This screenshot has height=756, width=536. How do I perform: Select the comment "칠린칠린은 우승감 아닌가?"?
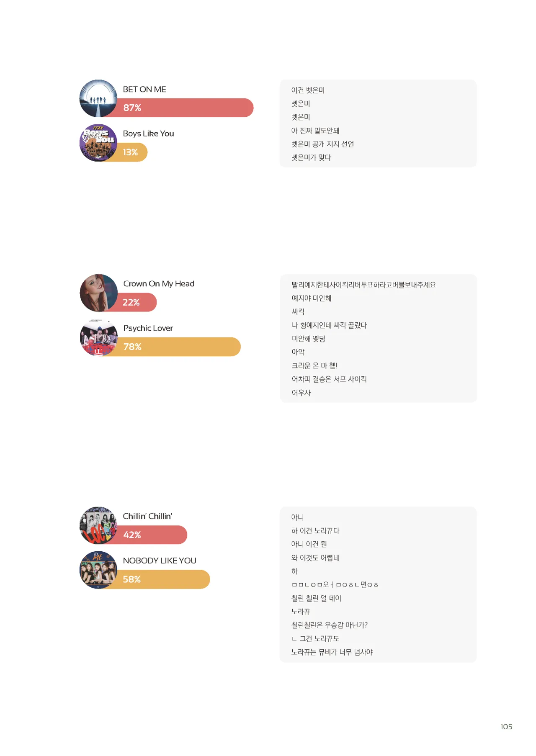tap(329, 625)
